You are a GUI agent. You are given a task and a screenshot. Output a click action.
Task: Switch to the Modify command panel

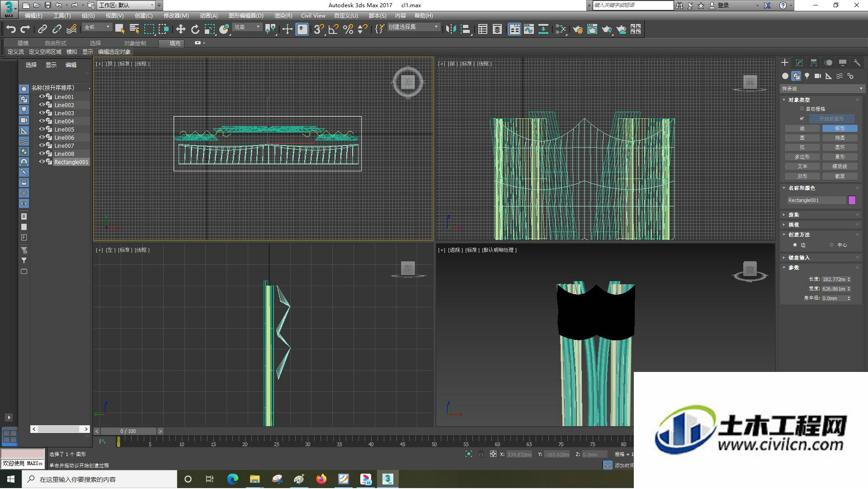(x=799, y=63)
